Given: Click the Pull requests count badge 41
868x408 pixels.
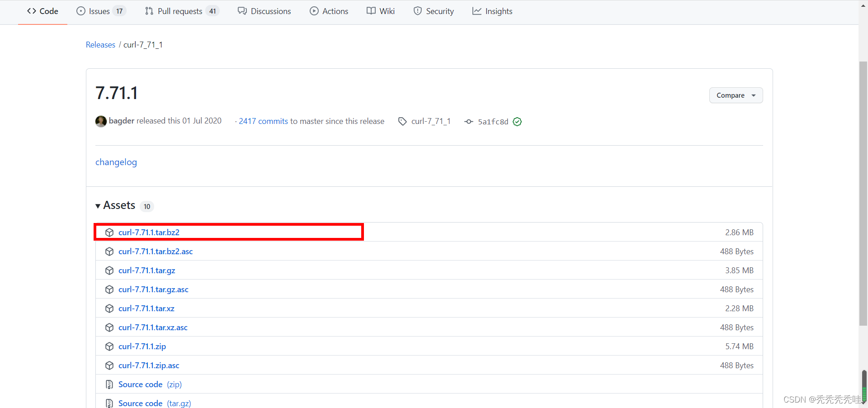Looking at the screenshot, I should point(212,11).
